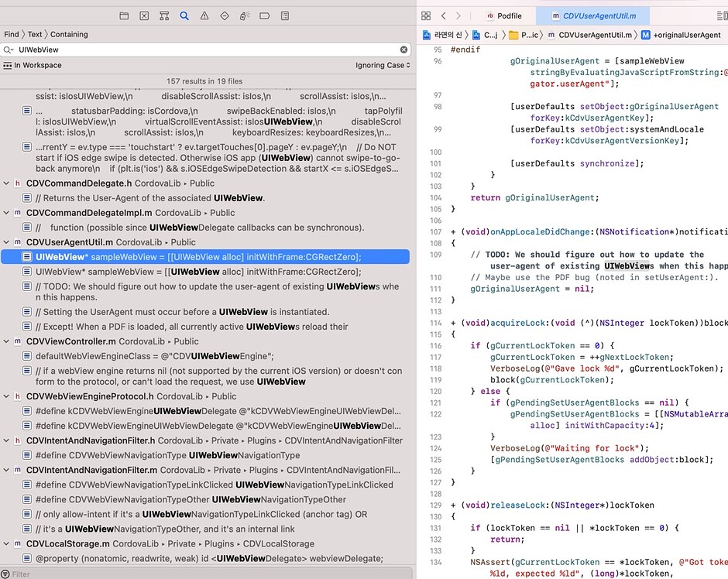Collapse CDVIntentAndNavigationFilter.h results group

(6, 440)
